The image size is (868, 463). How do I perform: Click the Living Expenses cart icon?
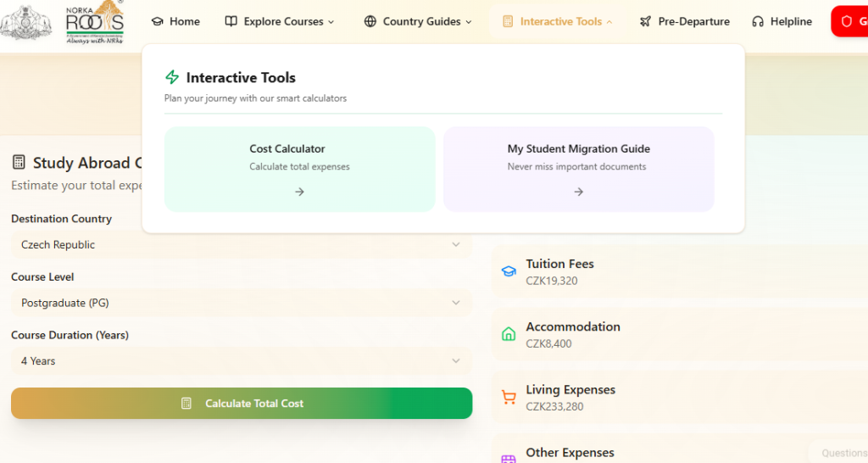(509, 397)
